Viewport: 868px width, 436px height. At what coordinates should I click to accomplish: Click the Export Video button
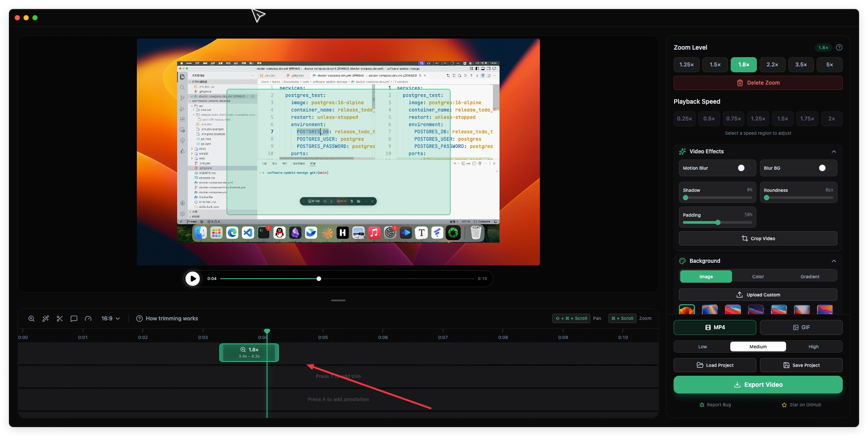click(x=758, y=385)
